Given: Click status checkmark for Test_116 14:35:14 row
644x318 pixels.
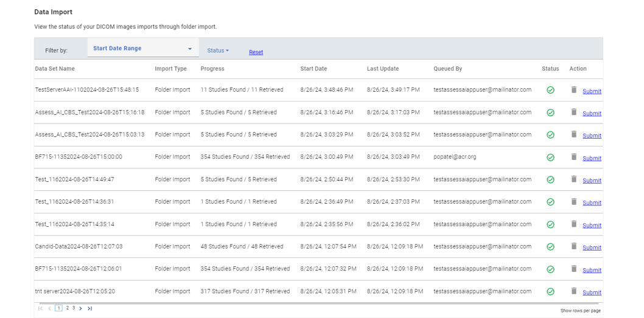Looking at the screenshot, I should point(550,224).
